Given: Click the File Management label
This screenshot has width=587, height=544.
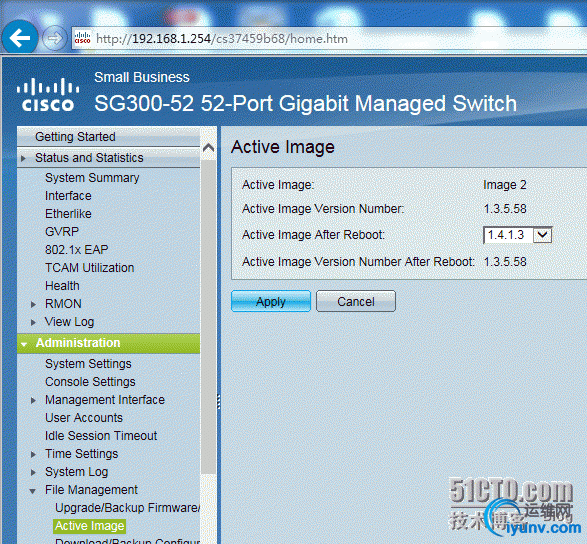Looking at the screenshot, I should point(91,490).
